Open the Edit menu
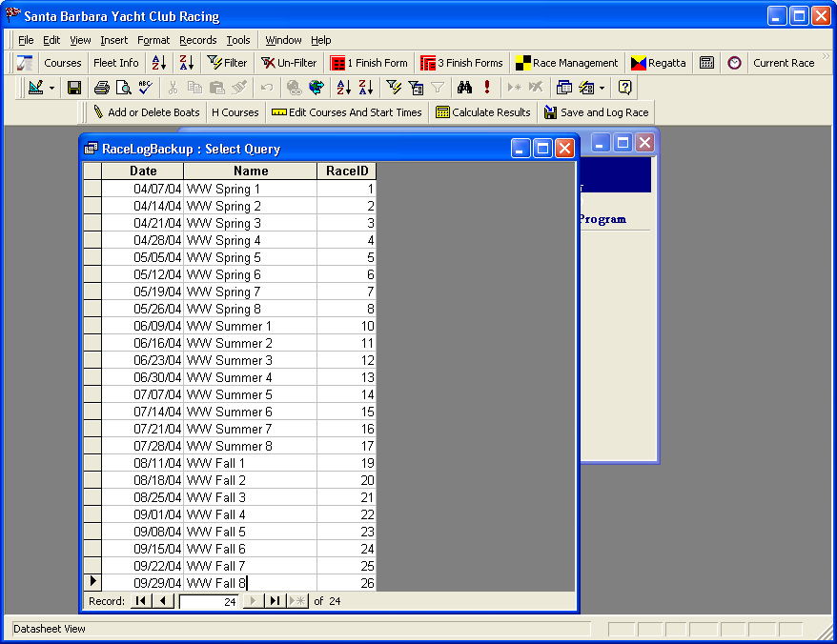This screenshot has width=837, height=644. click(51, 40)
